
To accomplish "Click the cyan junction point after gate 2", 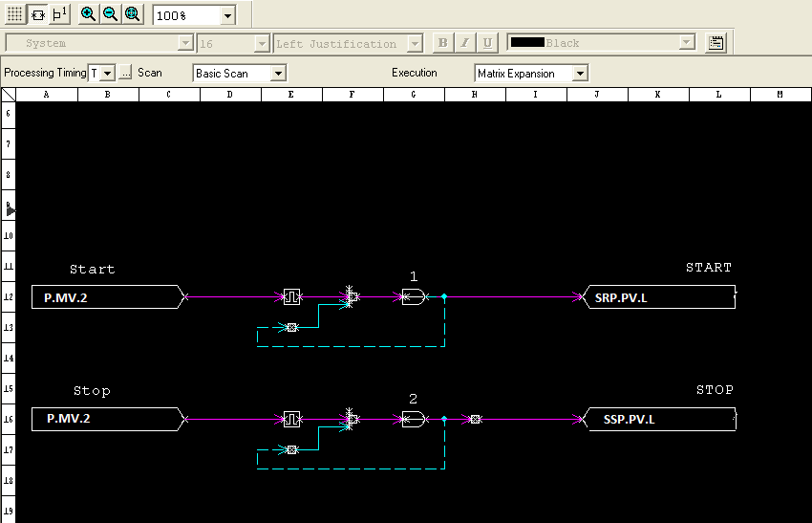I will [x=444, y=418].
